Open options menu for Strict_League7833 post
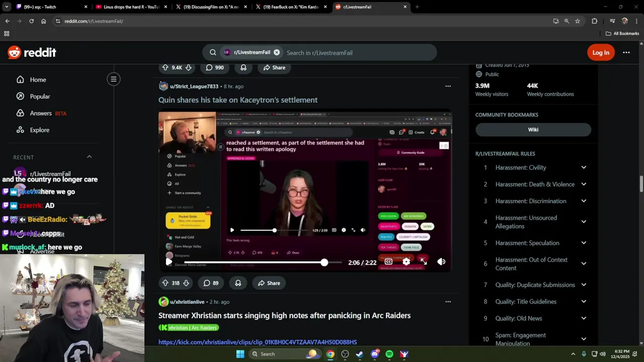Image resolution: width=644 pixels, height=362 pixels. [x=448, y=86]
